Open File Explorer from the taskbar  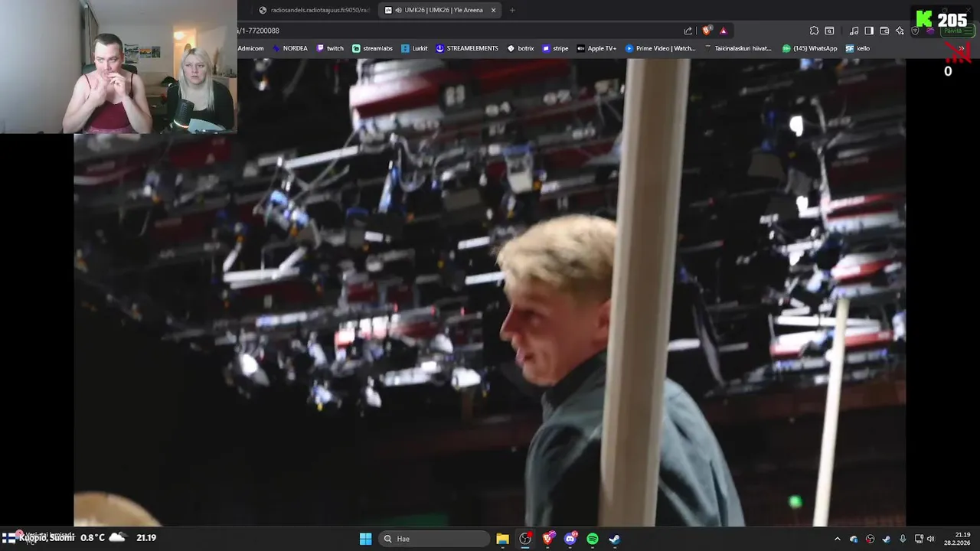click(502, 539)
